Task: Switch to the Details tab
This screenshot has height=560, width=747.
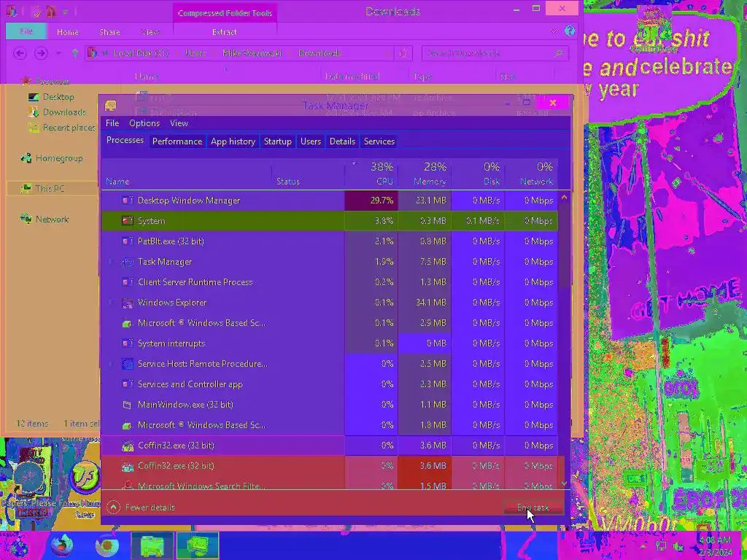Action: 343,141
